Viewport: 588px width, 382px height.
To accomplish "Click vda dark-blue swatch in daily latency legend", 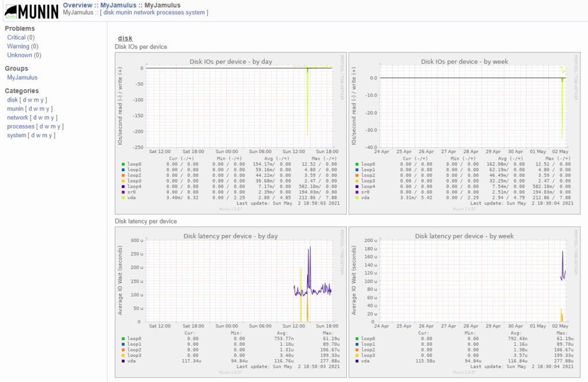I will [123, 361].
